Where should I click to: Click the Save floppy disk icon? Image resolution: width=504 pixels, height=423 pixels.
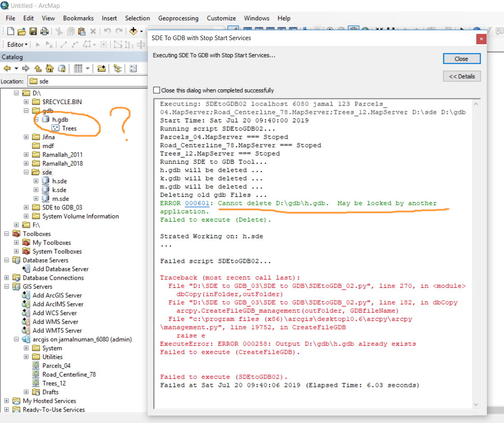(33, 31)
